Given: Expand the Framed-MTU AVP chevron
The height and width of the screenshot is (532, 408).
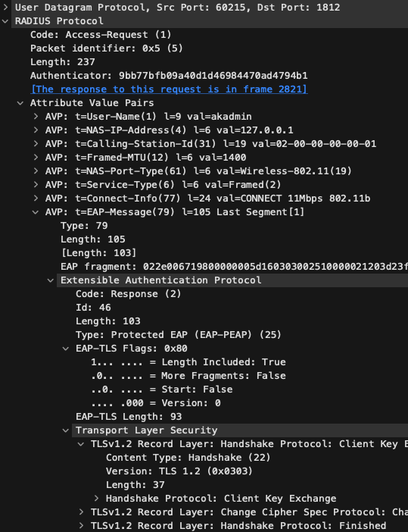Looking at the screenshot, I should [36, 158].
